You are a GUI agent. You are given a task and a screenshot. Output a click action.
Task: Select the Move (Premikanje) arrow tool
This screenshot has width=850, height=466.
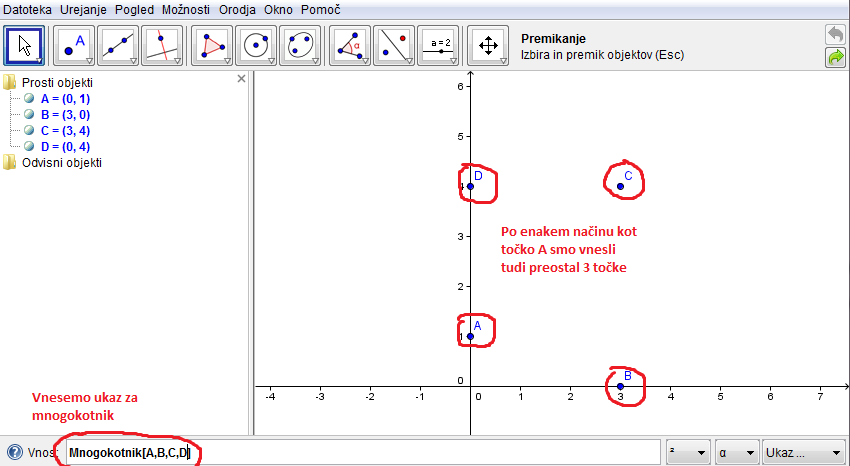[24, 46]
